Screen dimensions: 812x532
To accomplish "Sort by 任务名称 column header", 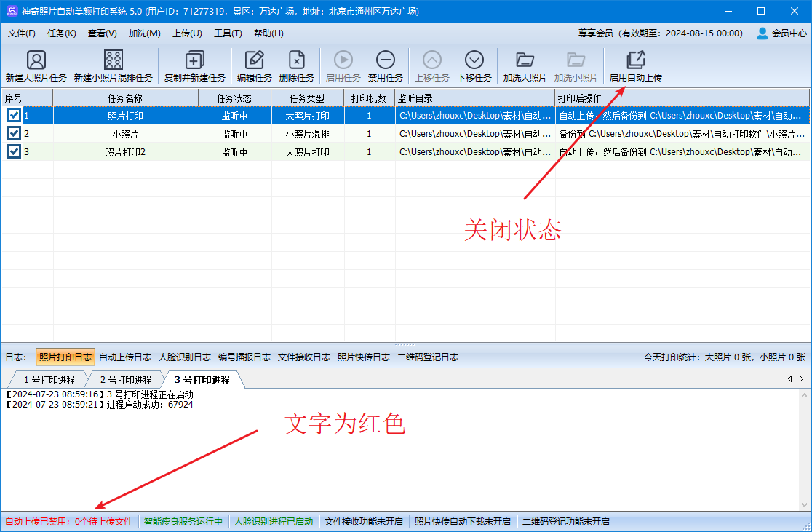I will (x=125, y=98).
